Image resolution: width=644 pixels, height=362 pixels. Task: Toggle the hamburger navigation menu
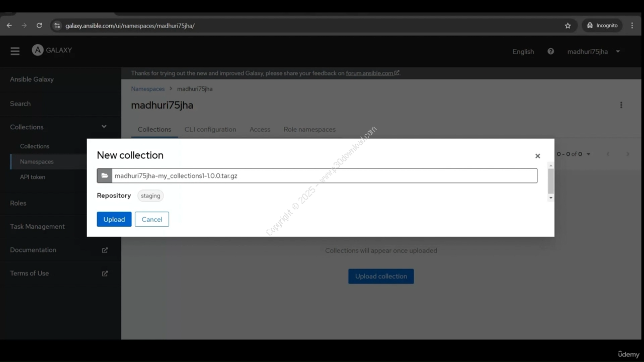click(15, 51)
